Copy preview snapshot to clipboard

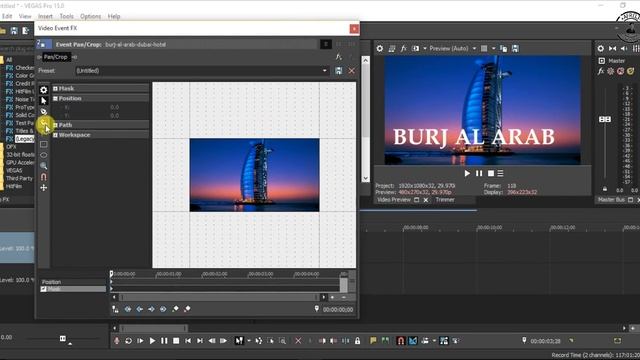point(504,49)
